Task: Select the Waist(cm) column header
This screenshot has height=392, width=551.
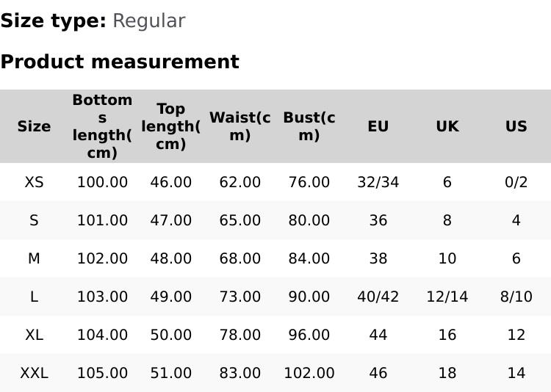Action: click(x=240, y=126)
